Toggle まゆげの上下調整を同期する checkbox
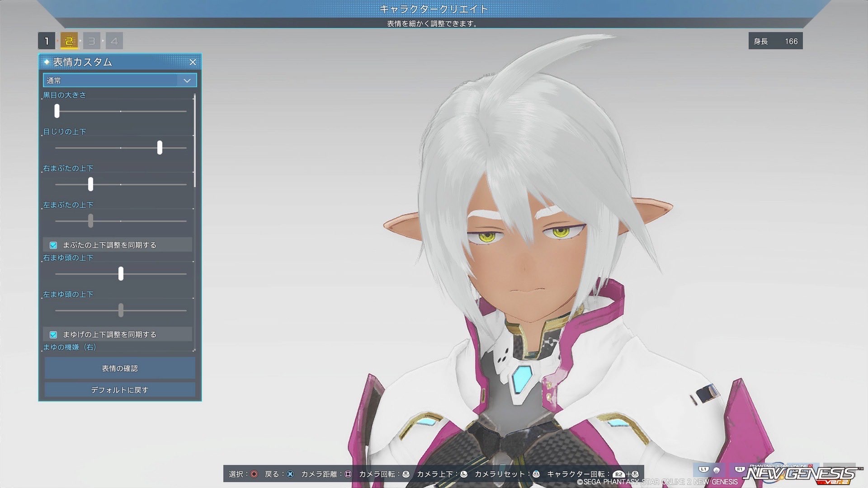 click(x=53, y=334)
